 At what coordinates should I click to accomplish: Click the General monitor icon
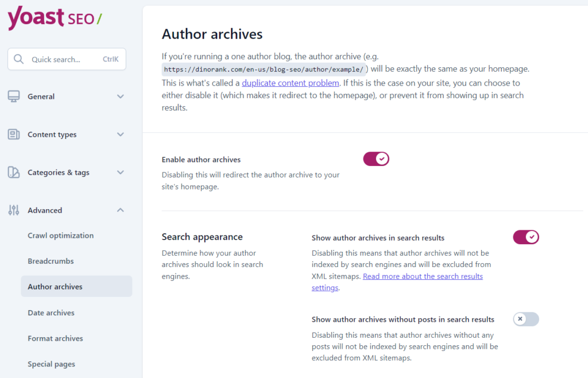tap(14, 97)
